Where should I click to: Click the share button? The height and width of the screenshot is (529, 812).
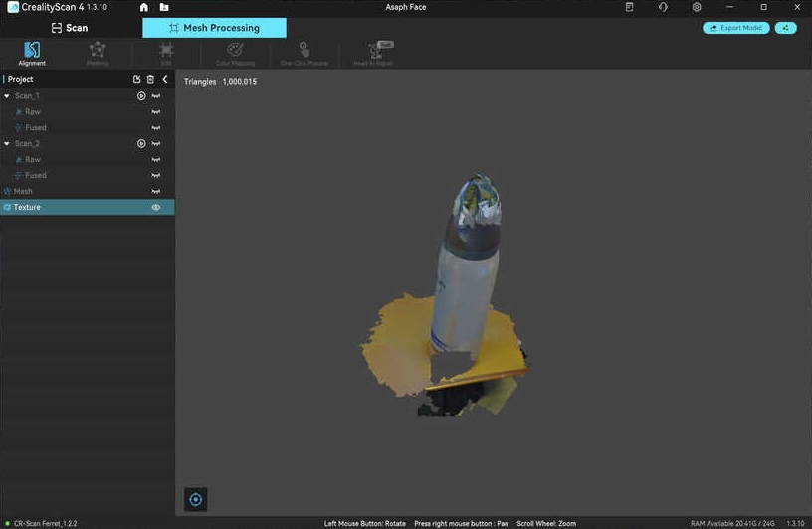point(786,28)
